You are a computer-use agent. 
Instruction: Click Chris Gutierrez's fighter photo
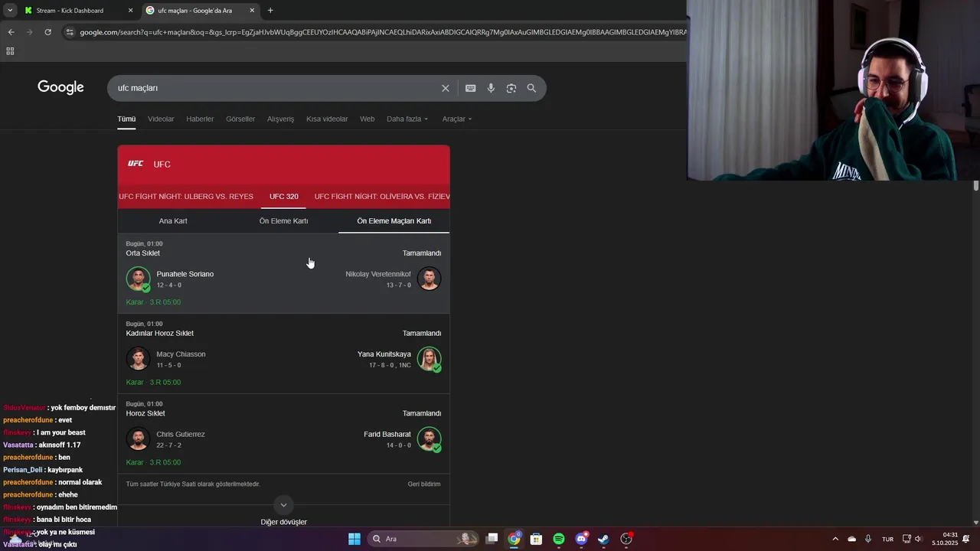[139, 439]
